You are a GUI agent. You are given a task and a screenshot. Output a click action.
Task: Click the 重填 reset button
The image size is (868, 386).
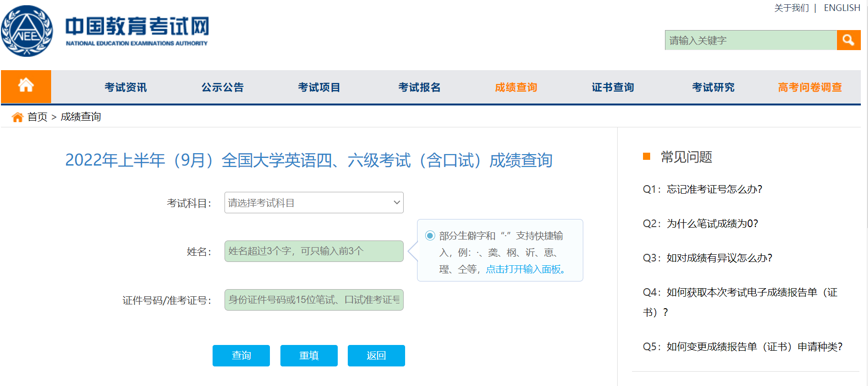point(309,355)
